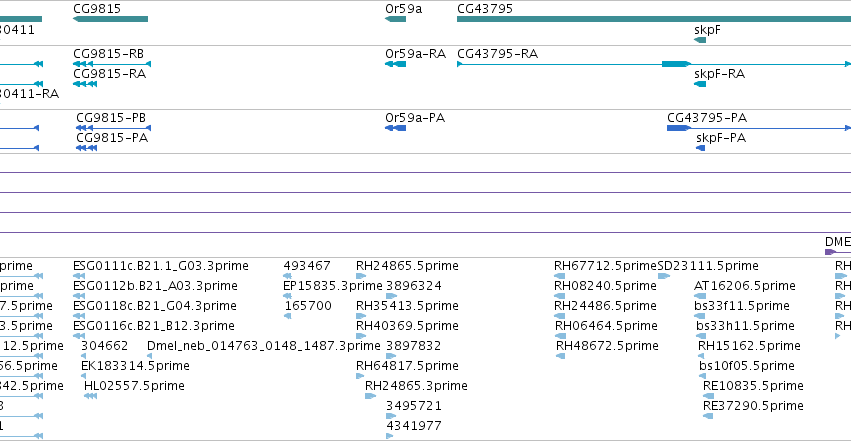
Task: Click the RH67712.5prime EST label
Action: (x=605, y=266)
